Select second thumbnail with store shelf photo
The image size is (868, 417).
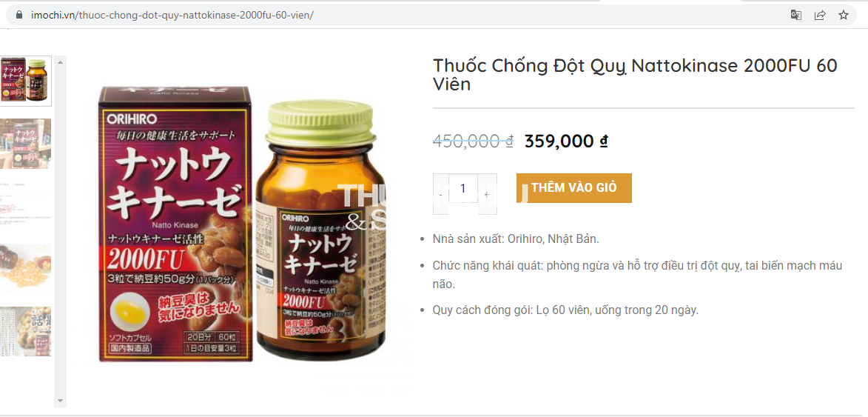[25, 144]
